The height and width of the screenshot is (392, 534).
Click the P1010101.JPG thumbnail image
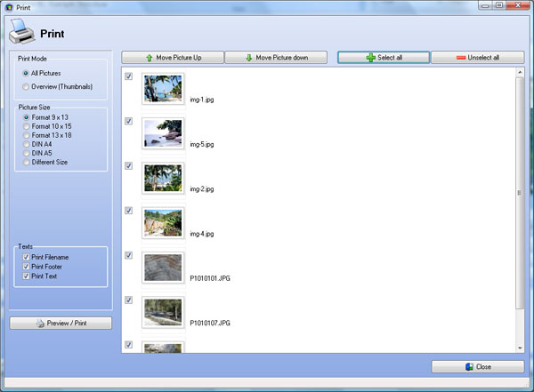click(163, 268)
